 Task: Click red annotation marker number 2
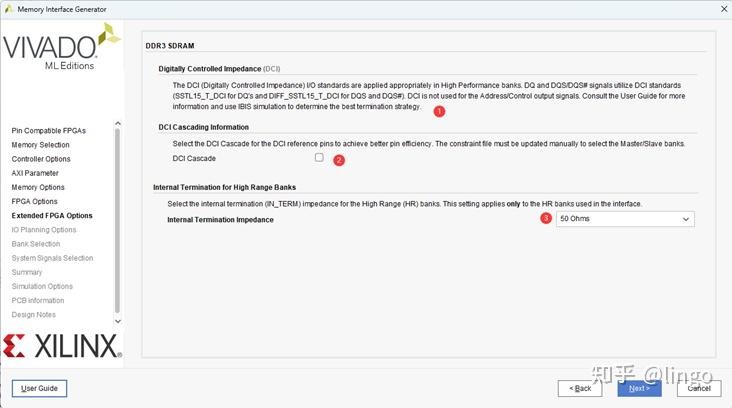pyautogui.click(x=339, y=160)
